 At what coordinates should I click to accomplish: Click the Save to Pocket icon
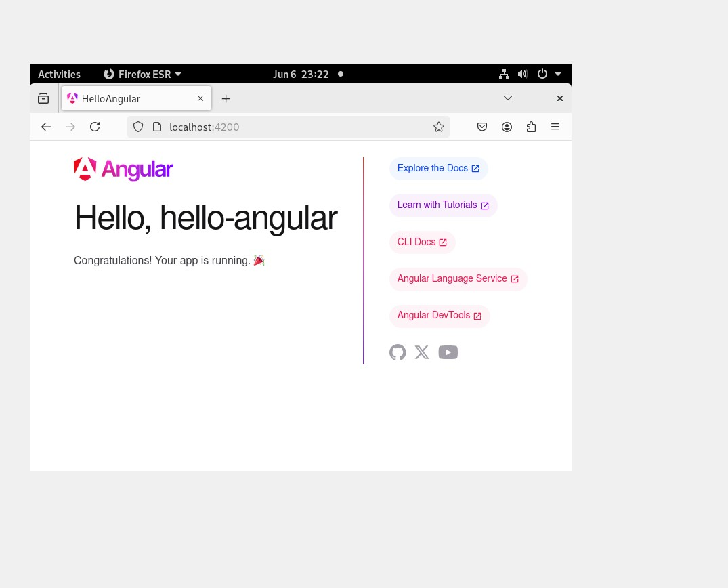[482, 127]
